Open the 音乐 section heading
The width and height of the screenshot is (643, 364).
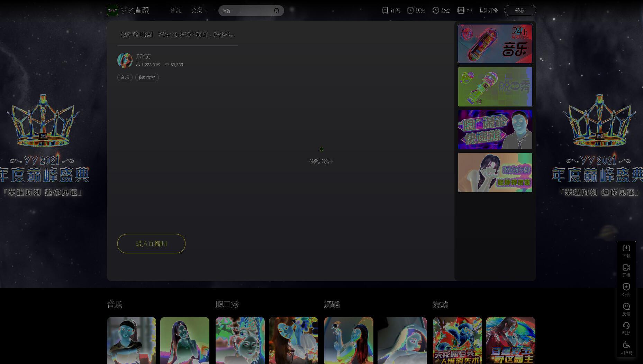pyautogui.click(x=115, y=305)
